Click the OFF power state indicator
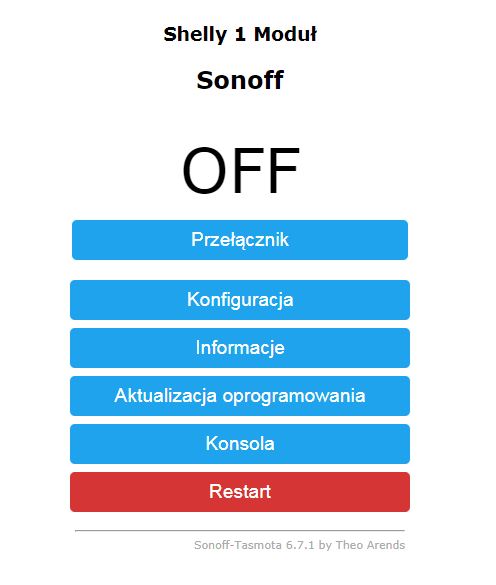This screenshot has height=585, width=496. point(240,171)
